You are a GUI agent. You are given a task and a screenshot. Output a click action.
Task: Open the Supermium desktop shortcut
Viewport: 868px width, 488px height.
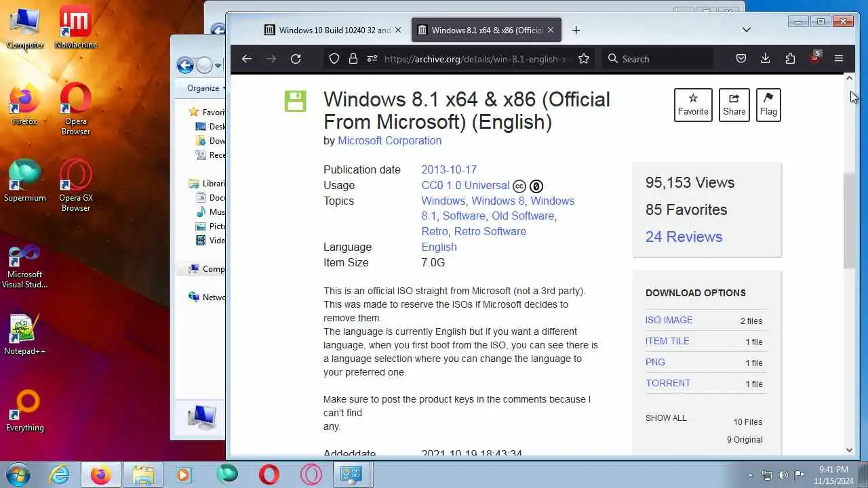click(25, 181)
